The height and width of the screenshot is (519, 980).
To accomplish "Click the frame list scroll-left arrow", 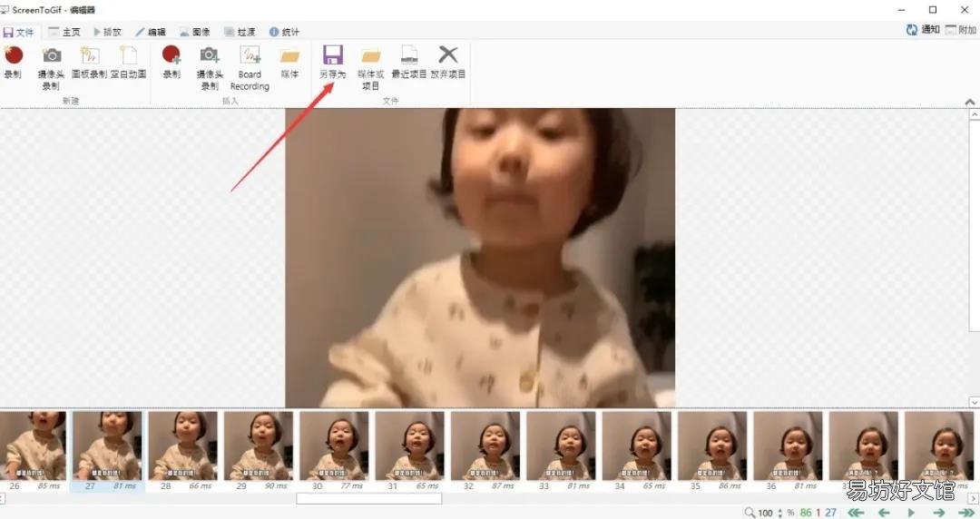I will pos(3,499).
